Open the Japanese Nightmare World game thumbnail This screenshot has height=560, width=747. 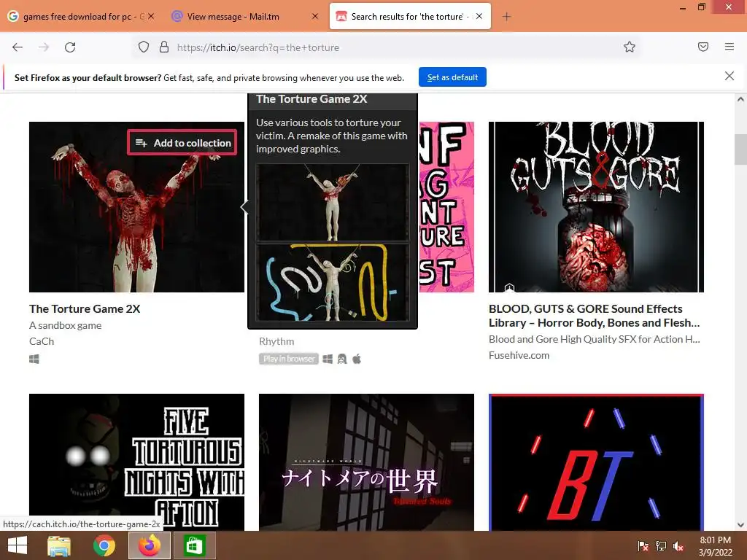(366, 462)
